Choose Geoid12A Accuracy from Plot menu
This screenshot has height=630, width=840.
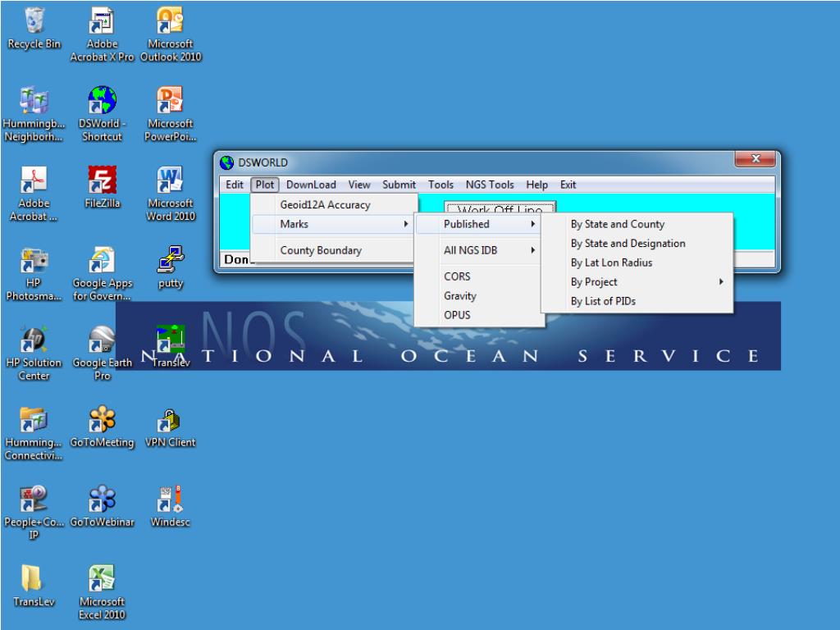(x=335, y=204)
